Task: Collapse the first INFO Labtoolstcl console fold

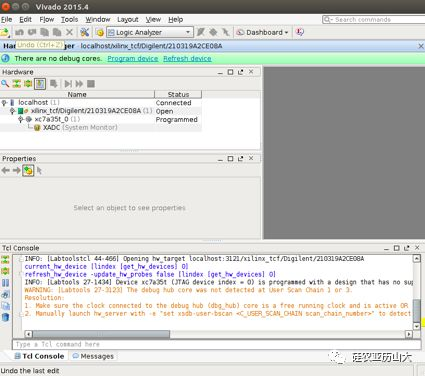Action: 21,259
